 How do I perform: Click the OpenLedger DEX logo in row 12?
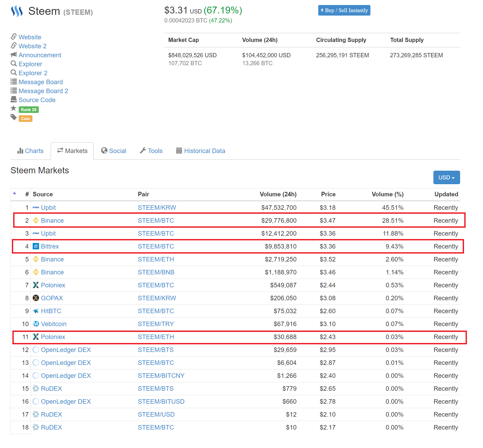[x=36, y=350]
